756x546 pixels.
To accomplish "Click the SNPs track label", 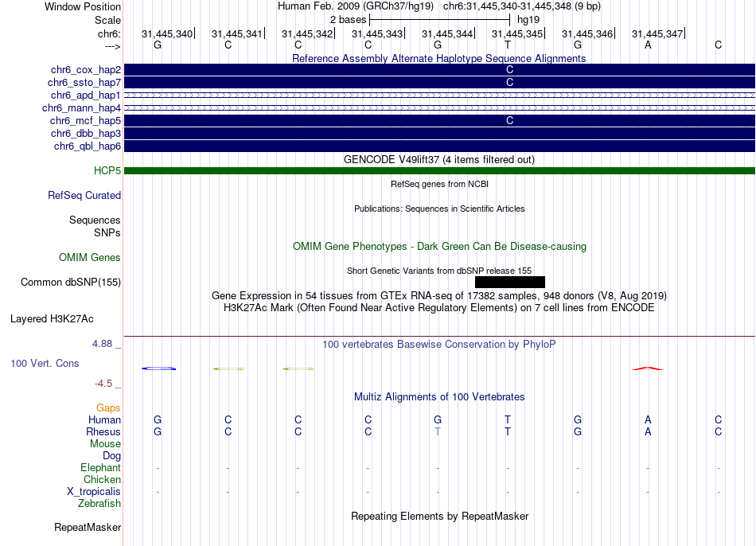I will click(107, 232).
